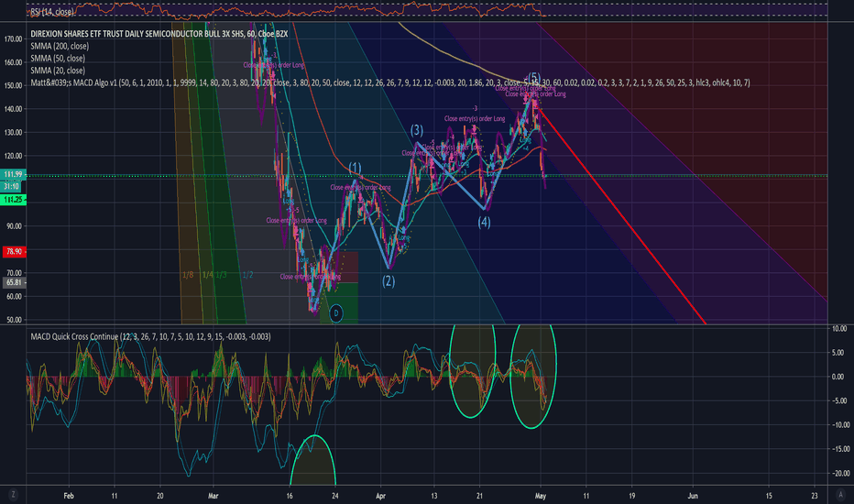
Task: Click date 24 on the time axis
Action: click(x=335, y=496)
